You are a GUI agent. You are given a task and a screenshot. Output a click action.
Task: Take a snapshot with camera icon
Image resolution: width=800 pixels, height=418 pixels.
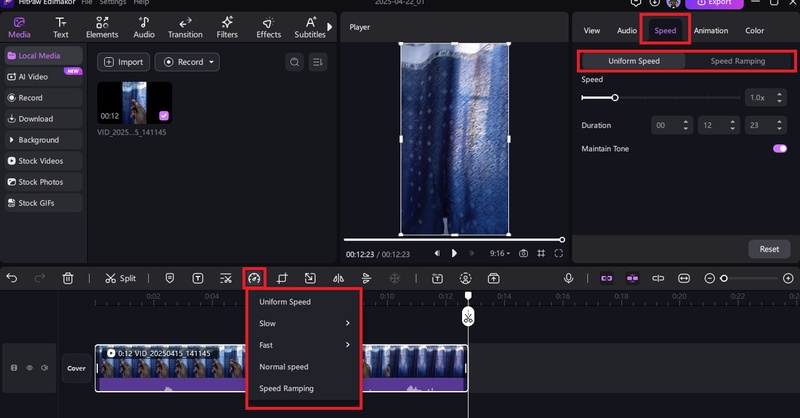coord(523,253)
